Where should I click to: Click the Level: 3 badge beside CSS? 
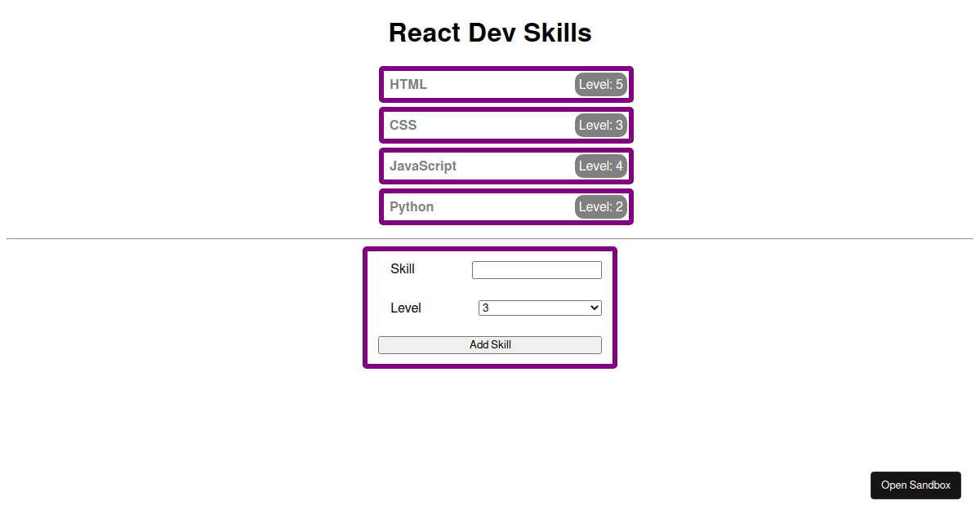pos(600,125)
